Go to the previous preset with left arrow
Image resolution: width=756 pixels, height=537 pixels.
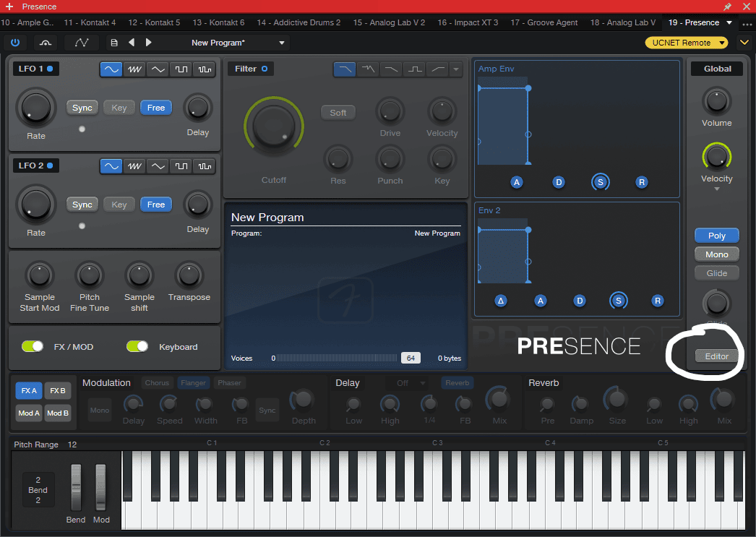click(x=132, y=43)
